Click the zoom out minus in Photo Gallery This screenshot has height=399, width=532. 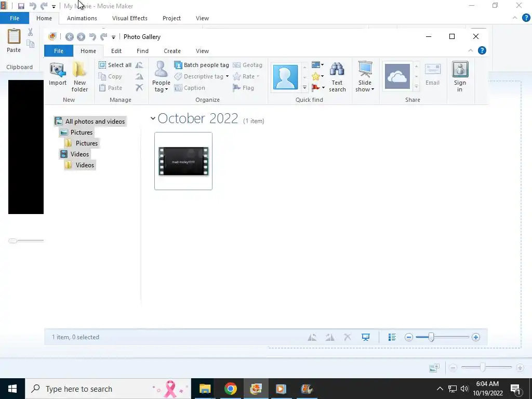point(409,337)
